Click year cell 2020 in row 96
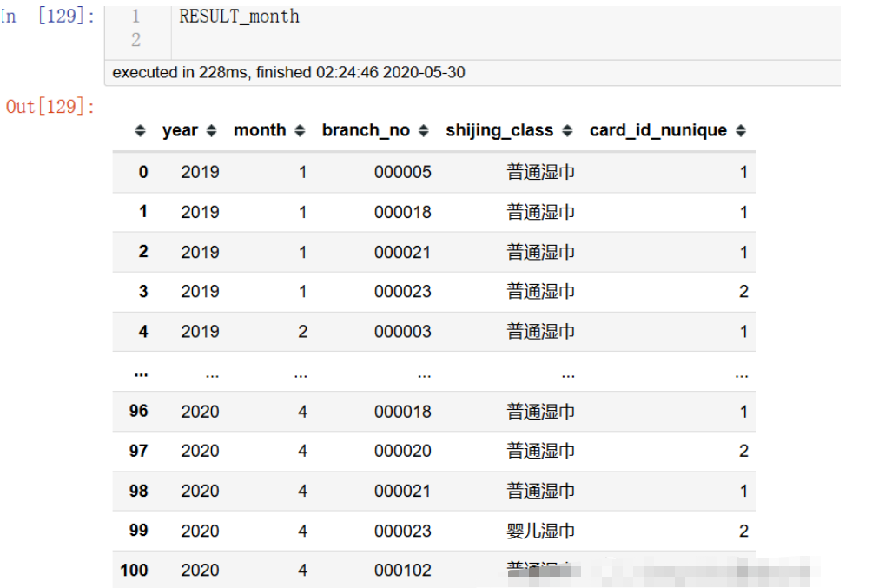 pyautogui.click(x=201, y=412)
